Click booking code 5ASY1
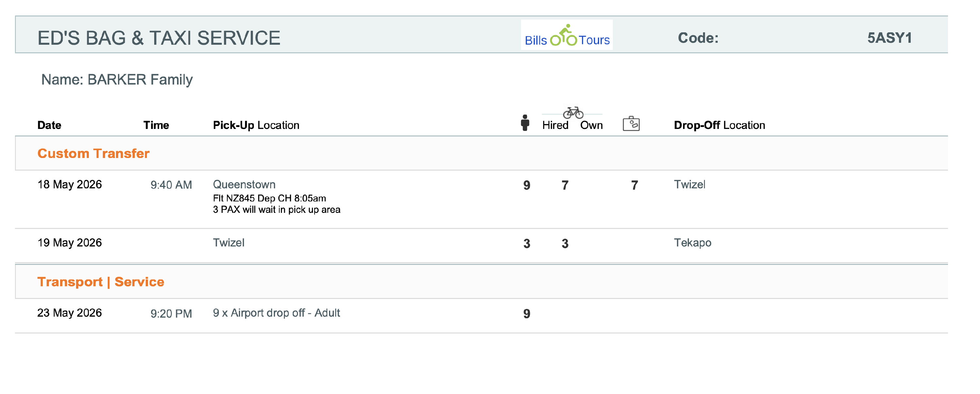This screenshot has width=980, height=394. pos(889,38)
